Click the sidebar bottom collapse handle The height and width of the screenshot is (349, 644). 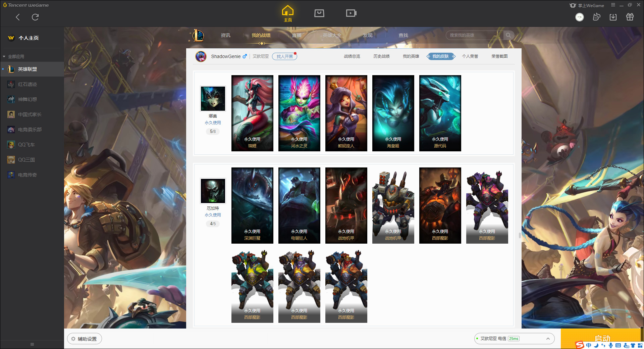(x=32, y=344)
